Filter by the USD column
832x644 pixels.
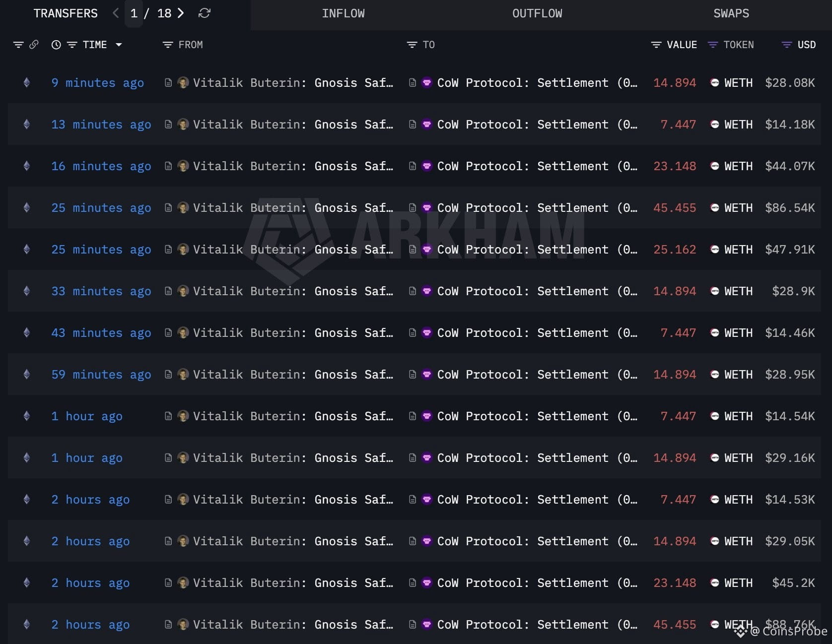(x=787, y=45)
